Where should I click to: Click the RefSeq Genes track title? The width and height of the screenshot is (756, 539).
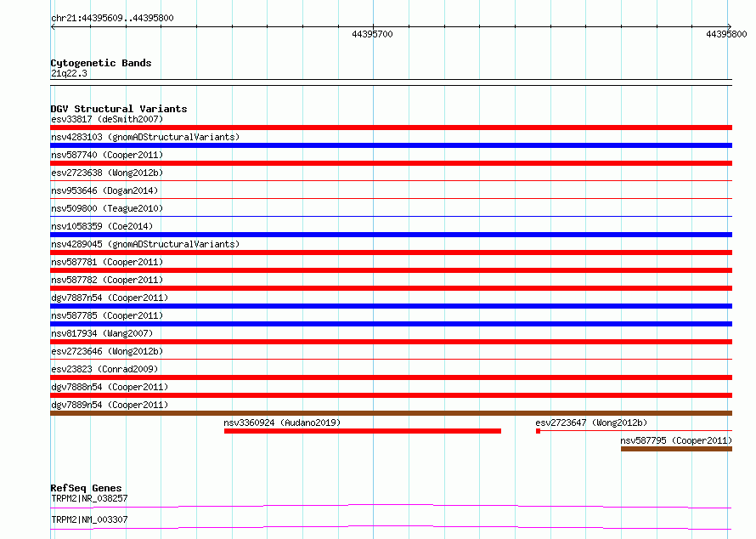[x=86, y=488]
